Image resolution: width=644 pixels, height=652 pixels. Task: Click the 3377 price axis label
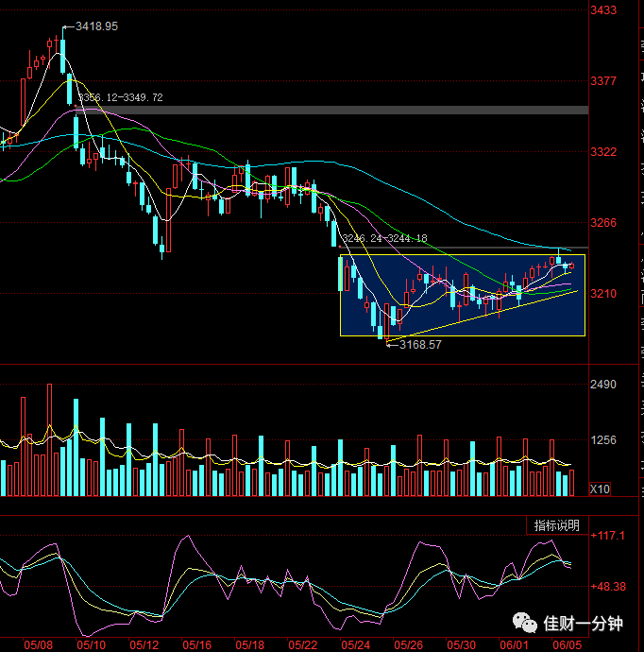point(603,80)
